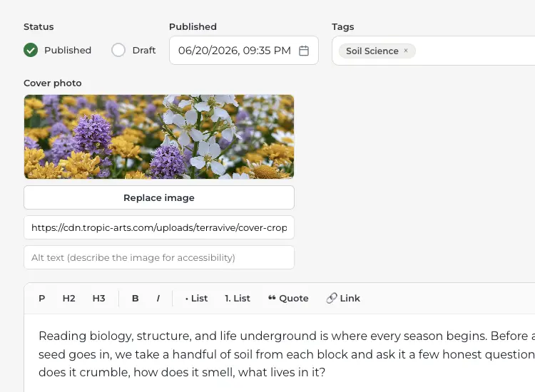Apply paragraph format with P button
Image resolution: width=535 pixels, height=392 pixels.
[41, 298]
